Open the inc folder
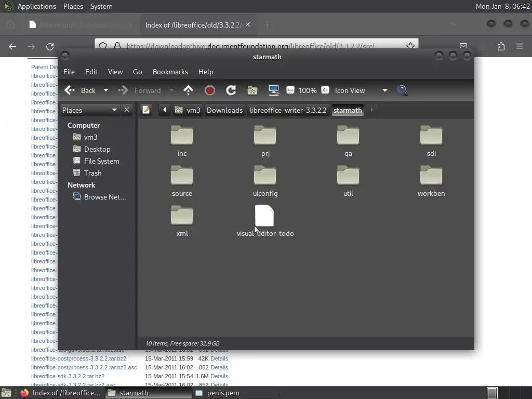Viewport: 532px width, 399px height. [x=182, y=141]
